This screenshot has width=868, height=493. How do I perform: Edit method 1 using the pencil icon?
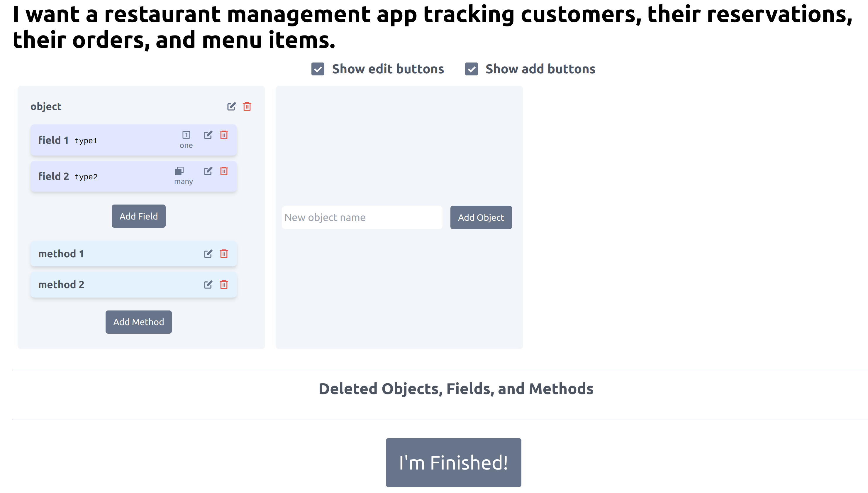[x=208, y=254]
